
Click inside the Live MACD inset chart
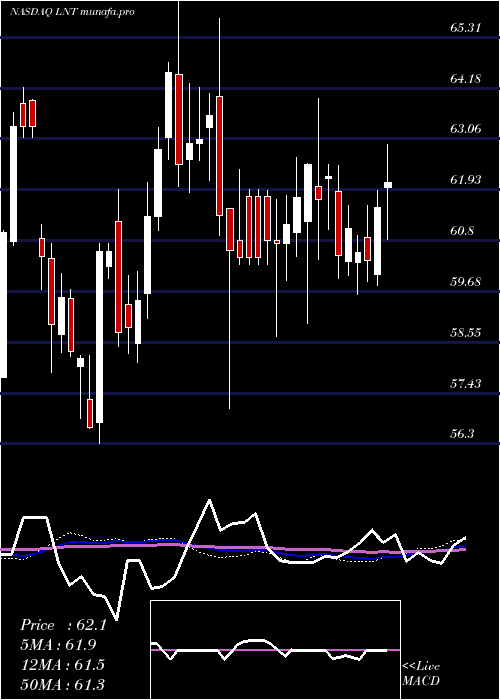[275, 650]
